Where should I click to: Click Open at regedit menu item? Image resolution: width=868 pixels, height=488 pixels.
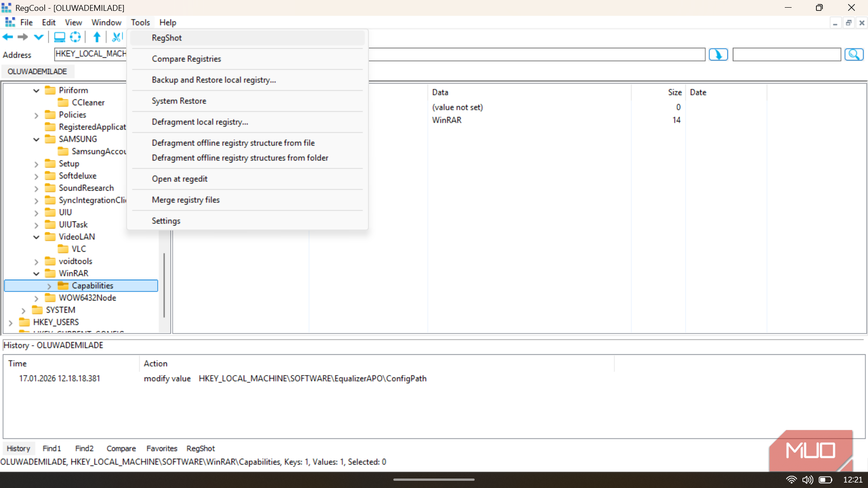[247, 179]
